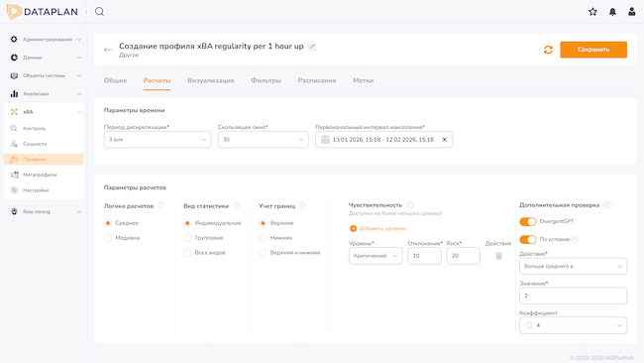Open Контроль in sidebar
This screenshot has height=363, width=644.
[x=44, y=128]
